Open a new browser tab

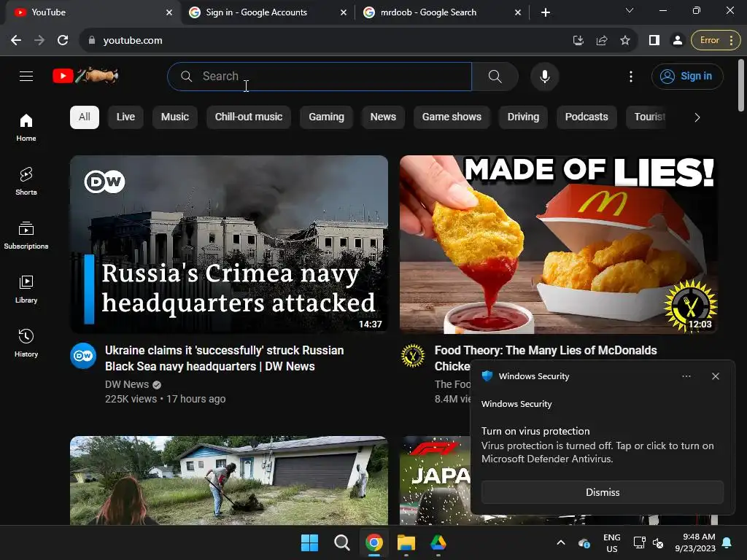(x=546, y=12)
